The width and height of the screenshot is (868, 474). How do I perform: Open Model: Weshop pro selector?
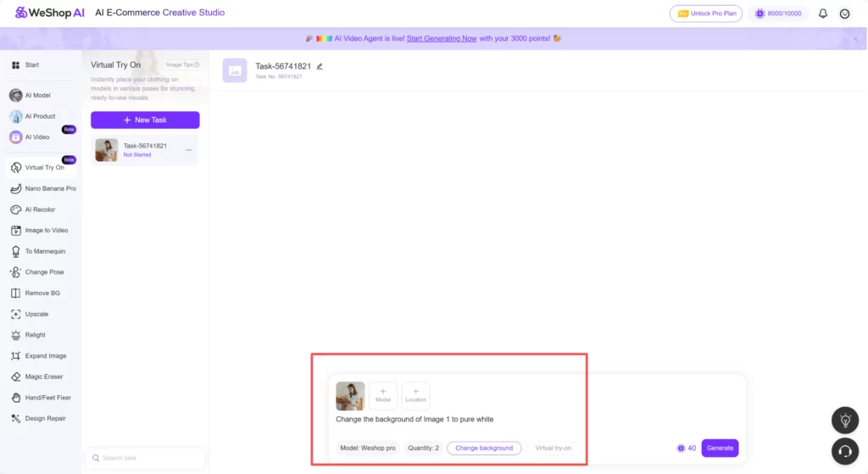tap(368, 448)
